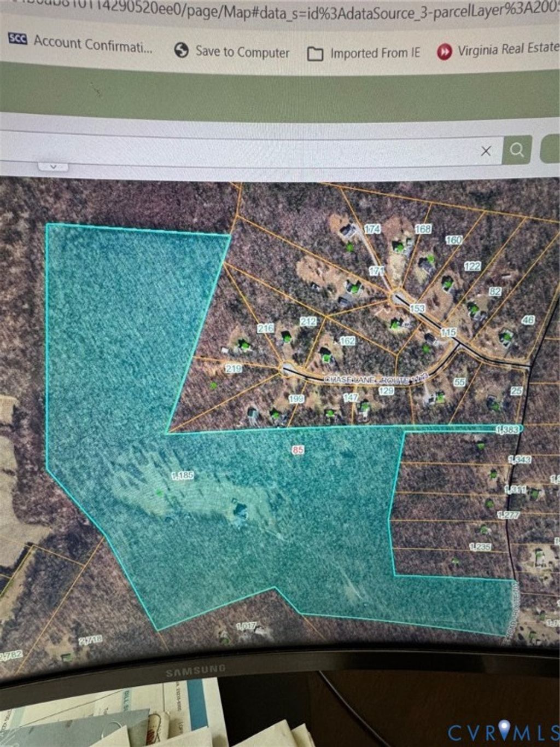Click the parcel labeled 1,017
Screen dimensions: 560x747
pos(246,626)
